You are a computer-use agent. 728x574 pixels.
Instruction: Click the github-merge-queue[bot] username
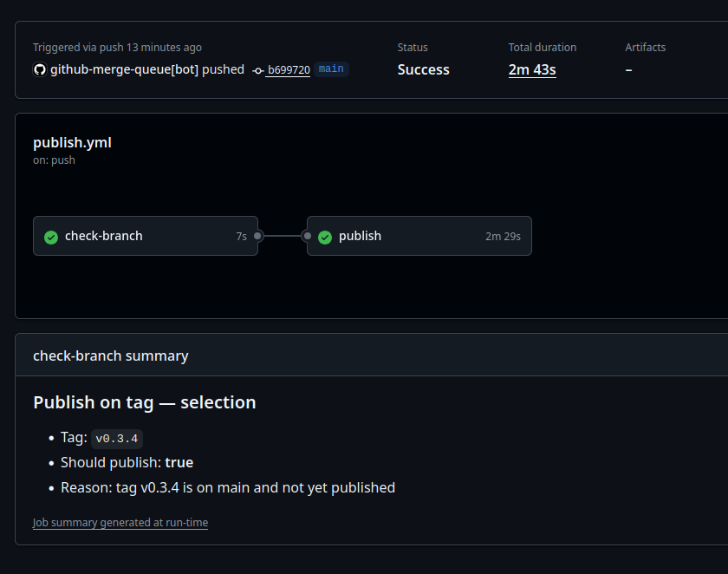pos(125,69)
